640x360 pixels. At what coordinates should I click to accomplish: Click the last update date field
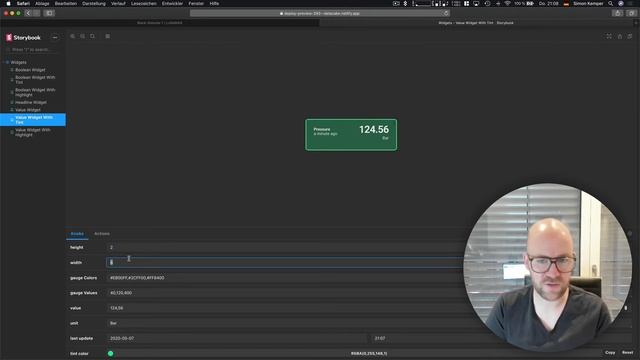tap(237, 338)
